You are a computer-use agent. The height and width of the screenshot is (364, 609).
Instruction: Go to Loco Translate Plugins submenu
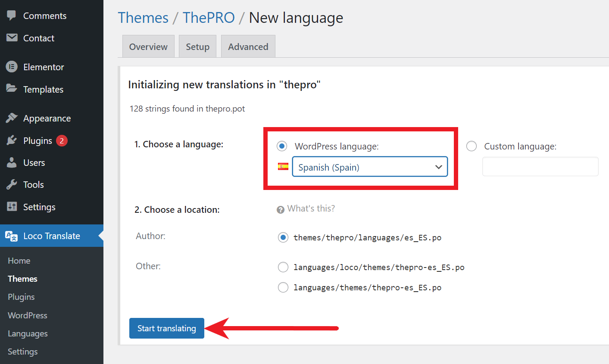(21, 297)
